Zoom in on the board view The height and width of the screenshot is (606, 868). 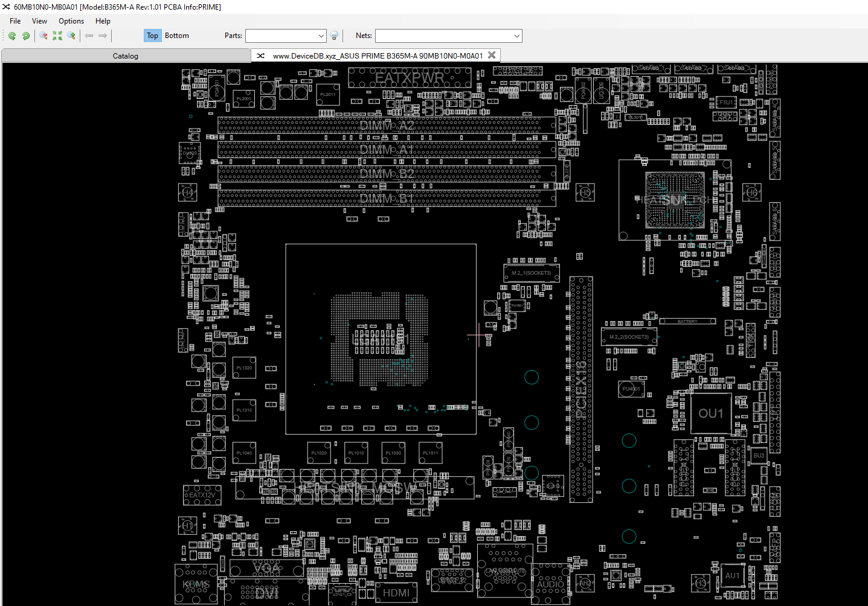[71, 36]
